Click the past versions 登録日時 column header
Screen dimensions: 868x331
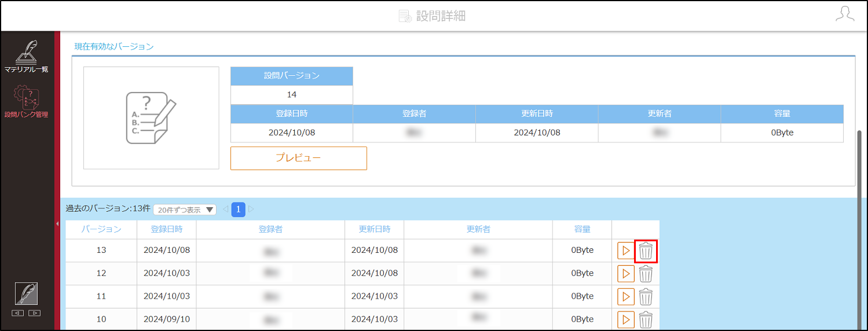[167, 229]
